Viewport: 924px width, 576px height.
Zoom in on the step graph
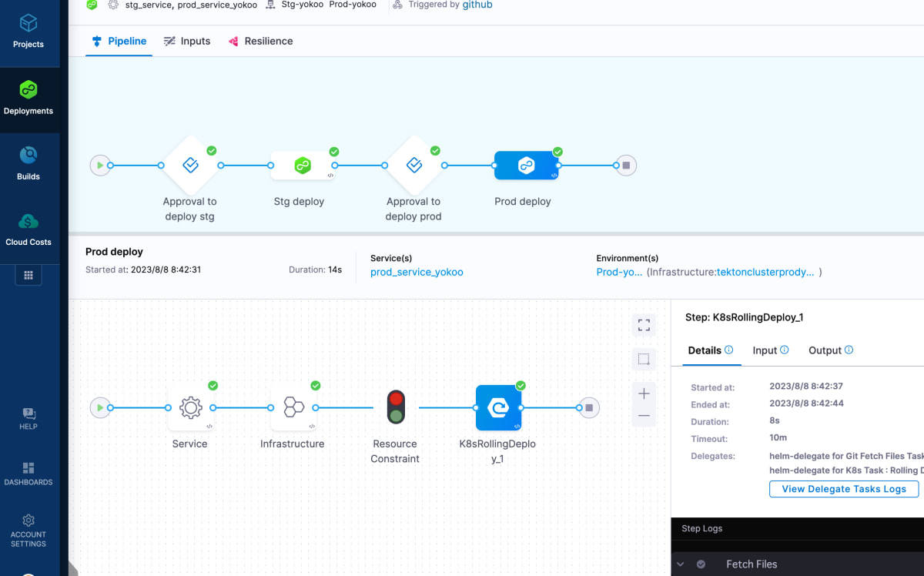[x=644, y=393]
